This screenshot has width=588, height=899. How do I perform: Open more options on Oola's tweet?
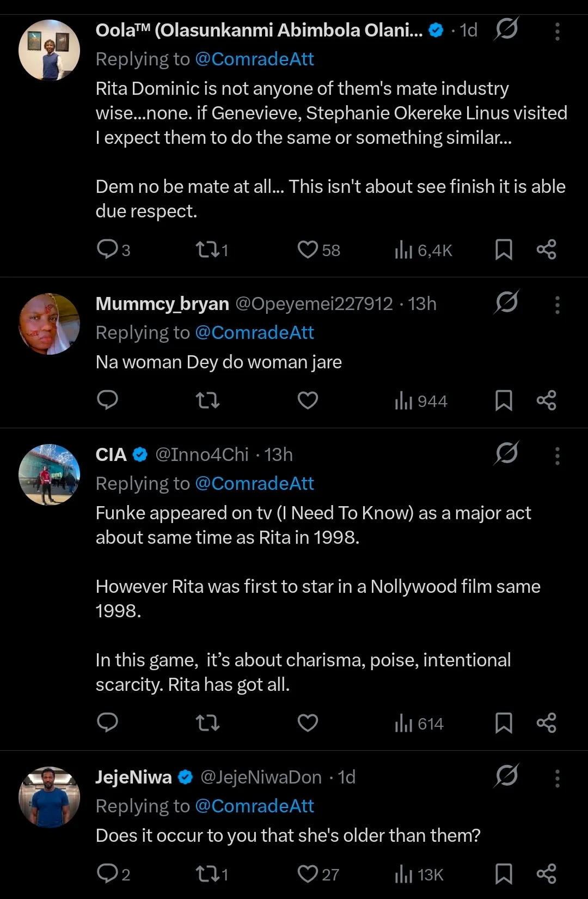click(557, 32)
